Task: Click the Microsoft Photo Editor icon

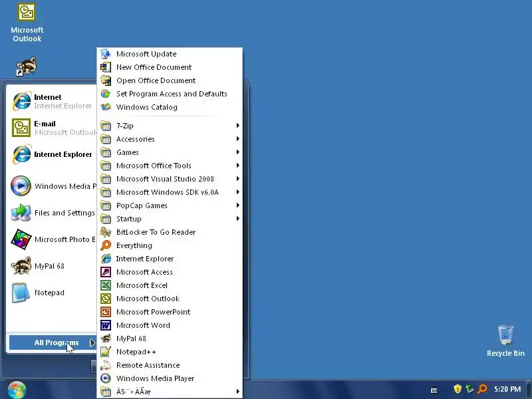Action: click(x=21, y=239)
